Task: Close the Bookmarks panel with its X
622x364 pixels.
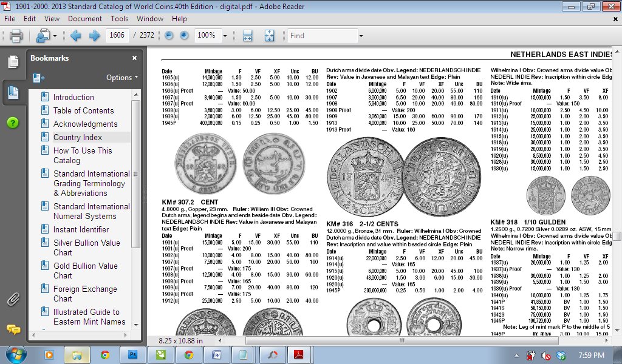Action: (x=134, y=58)
